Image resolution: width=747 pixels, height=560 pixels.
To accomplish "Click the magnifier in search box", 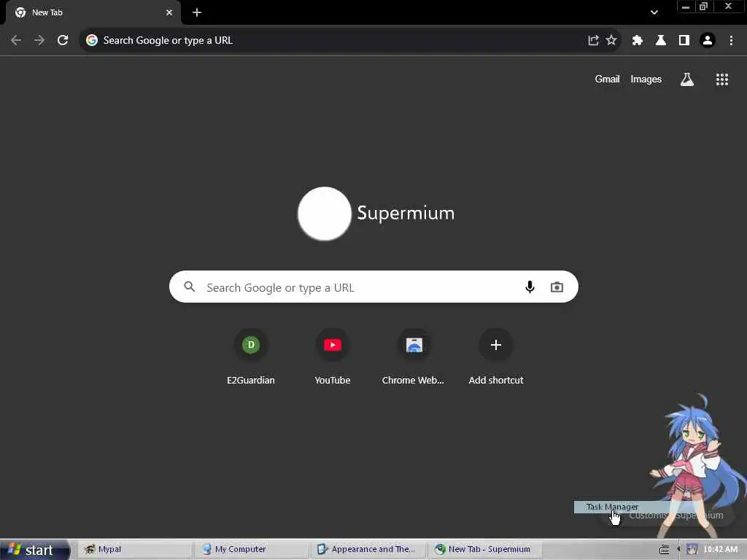I will tap(190, 287).
